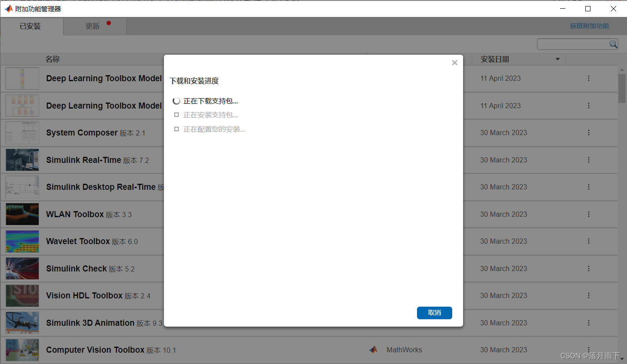
Task: Close the download progress dialog
Action: click(x=454, y=63)
